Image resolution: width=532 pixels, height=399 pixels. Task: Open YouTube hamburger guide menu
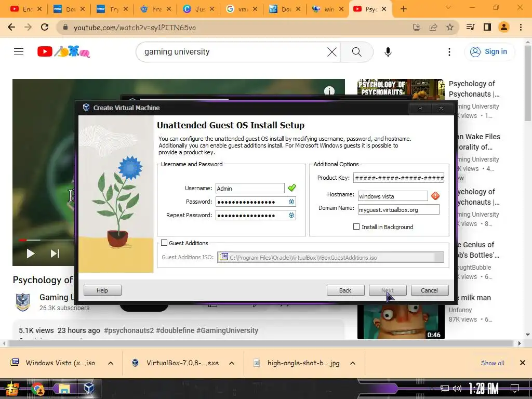[x=19, y=51]
